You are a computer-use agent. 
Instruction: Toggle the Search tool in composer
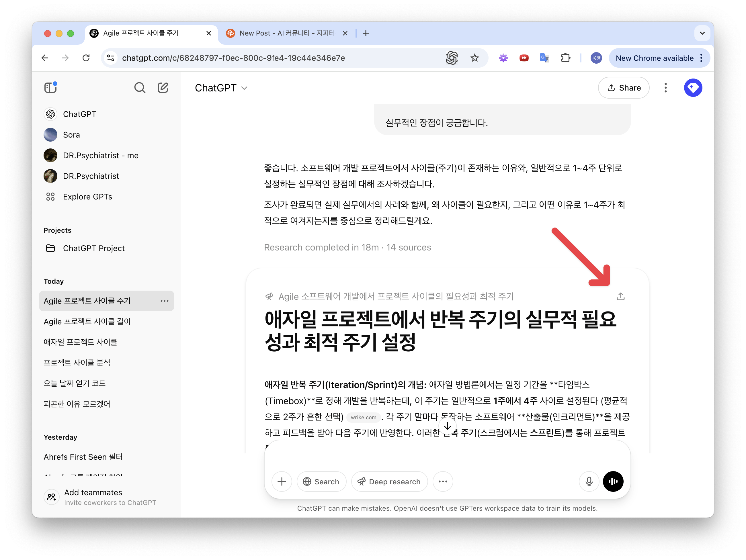(x=321, y=481)
